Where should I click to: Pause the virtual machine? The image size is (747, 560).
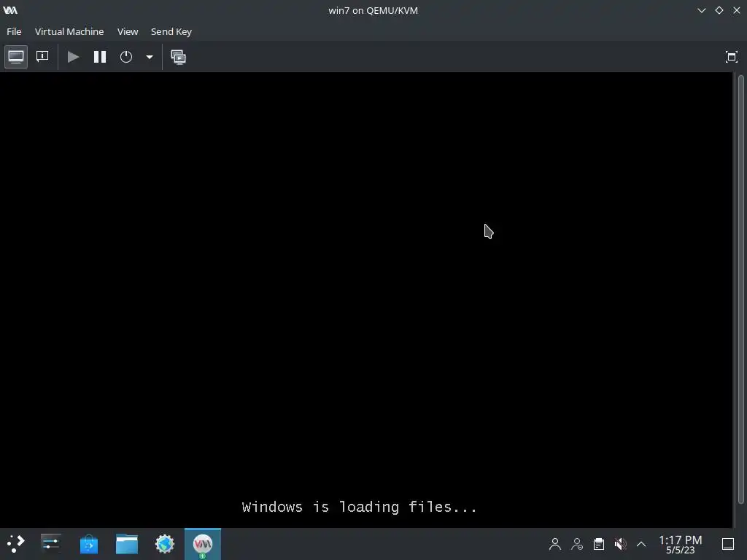[x=99, y=57]
